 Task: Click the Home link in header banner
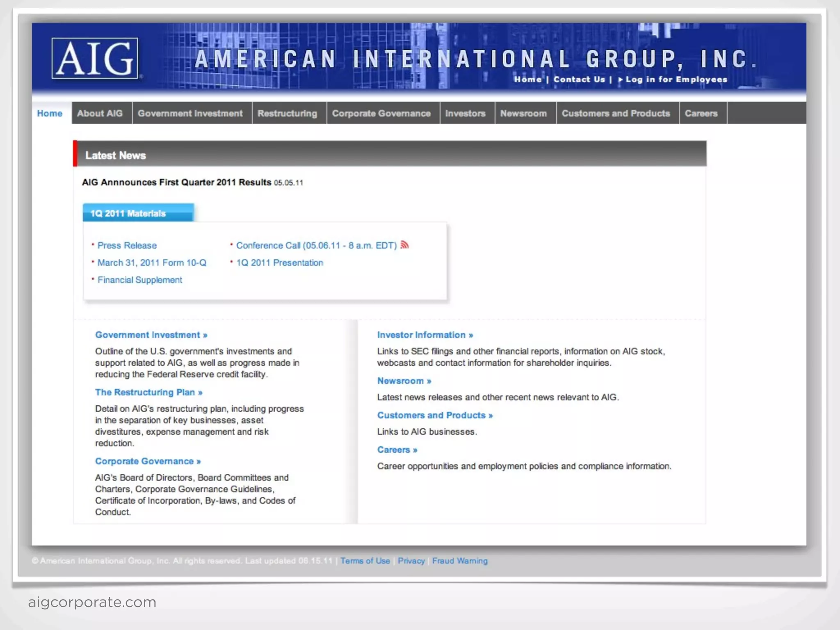528,80
